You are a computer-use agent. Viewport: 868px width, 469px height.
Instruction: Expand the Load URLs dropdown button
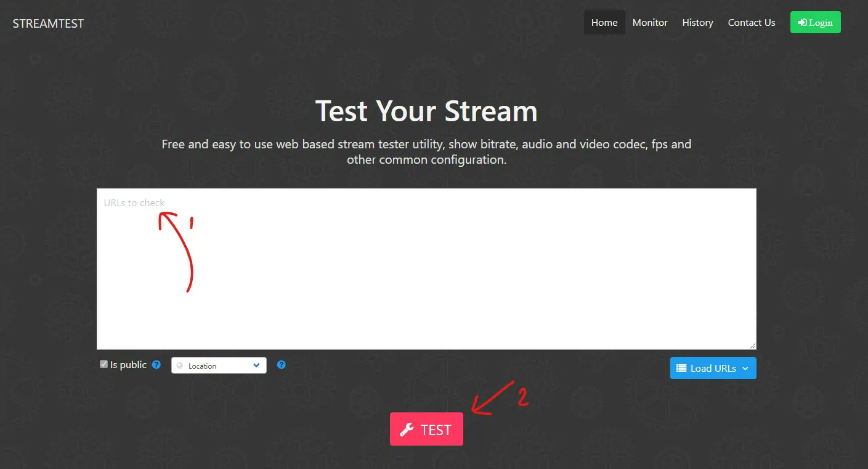pyautogui.click(x=713, y=368)
